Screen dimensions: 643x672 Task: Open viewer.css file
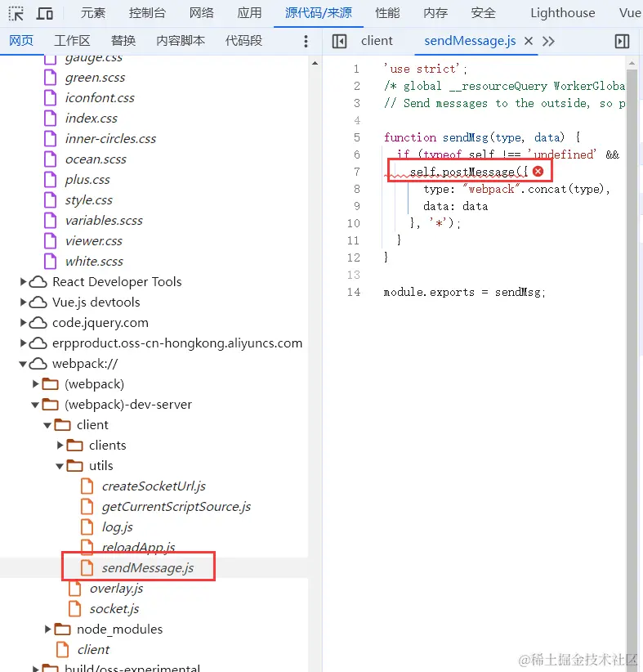click(x=93, y=241)
